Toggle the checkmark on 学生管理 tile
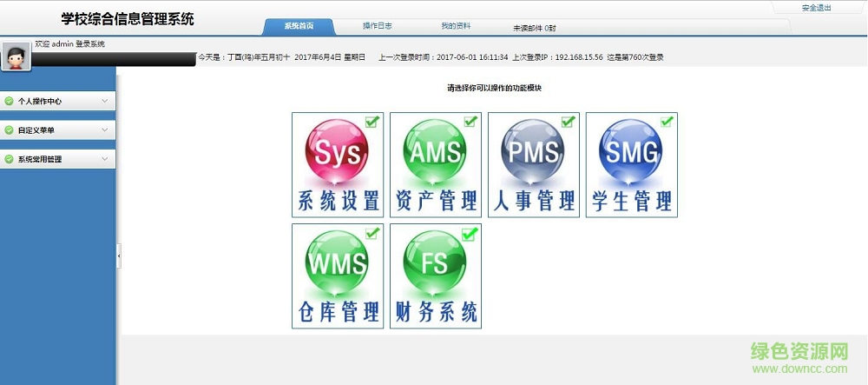Screen dimensions: 868x385 667,122
